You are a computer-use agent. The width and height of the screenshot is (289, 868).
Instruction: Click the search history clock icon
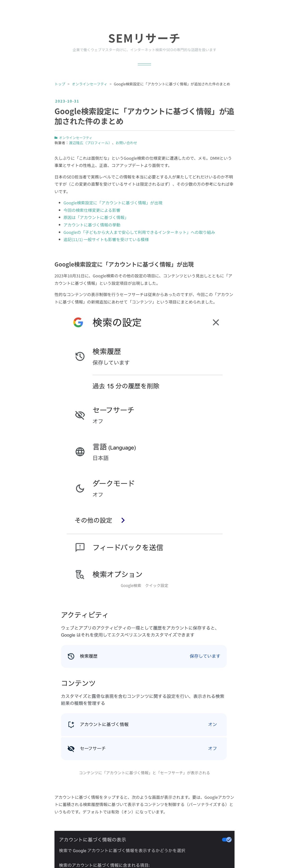pyautogui.click(x=80, y=356)
